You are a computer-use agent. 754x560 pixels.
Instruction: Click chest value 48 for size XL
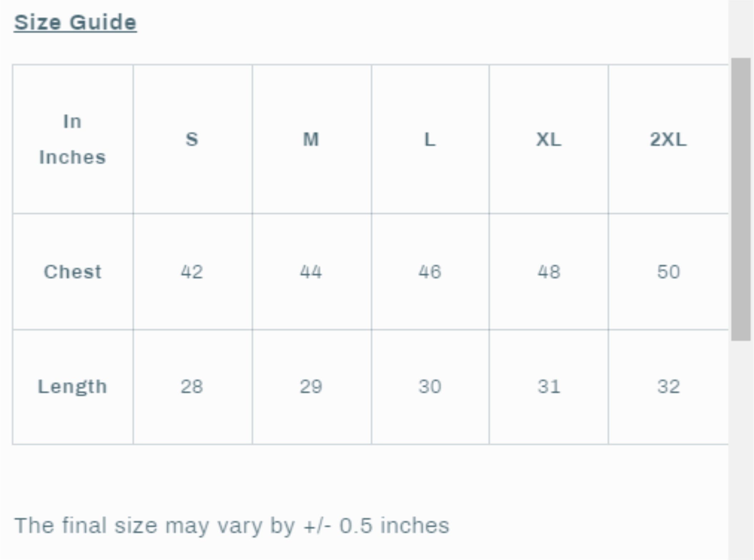click(x=549, y=272)
